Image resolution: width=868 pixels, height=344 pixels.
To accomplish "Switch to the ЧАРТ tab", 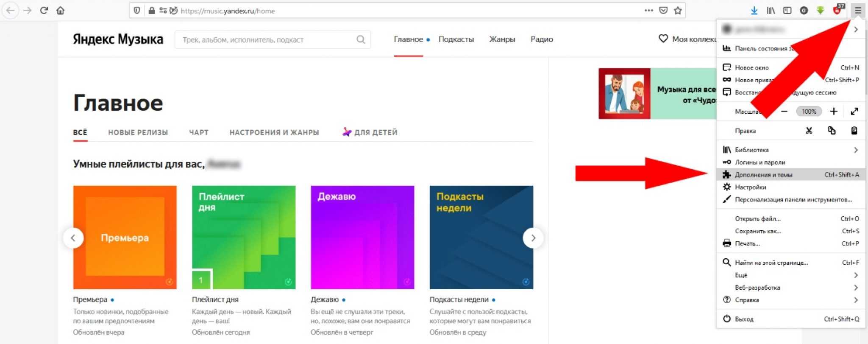I will tap(199, 132).
